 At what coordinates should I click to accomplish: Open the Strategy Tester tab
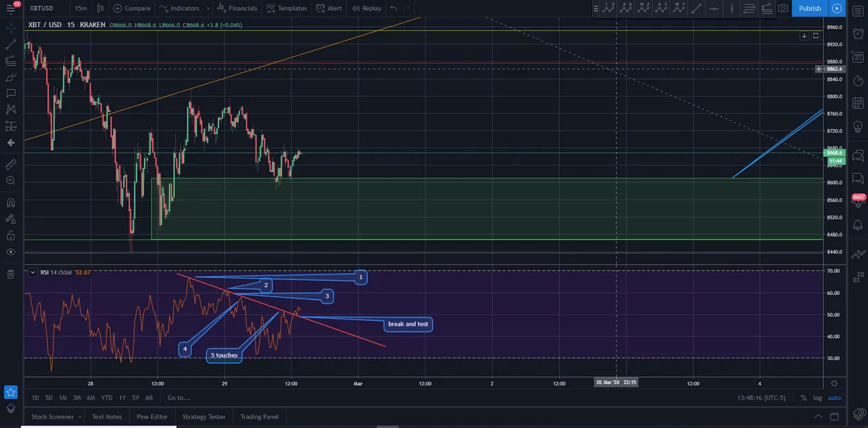point(204,416)
